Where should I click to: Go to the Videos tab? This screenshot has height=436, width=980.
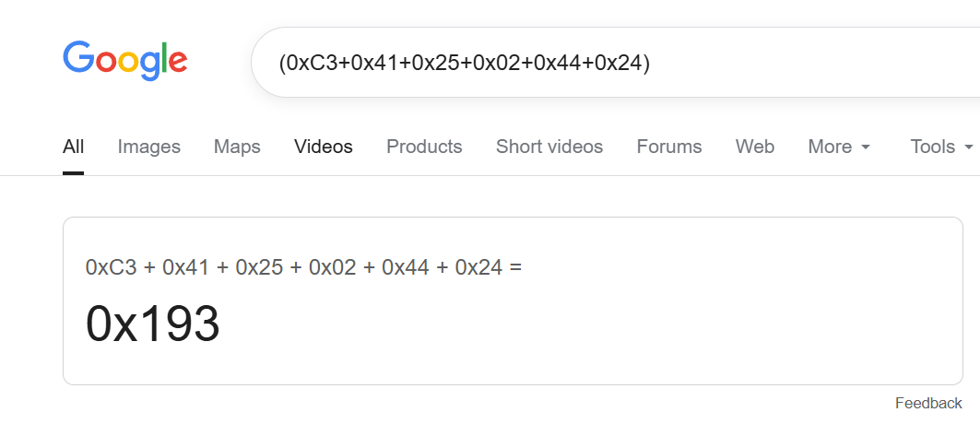click(x=324, y=147)
